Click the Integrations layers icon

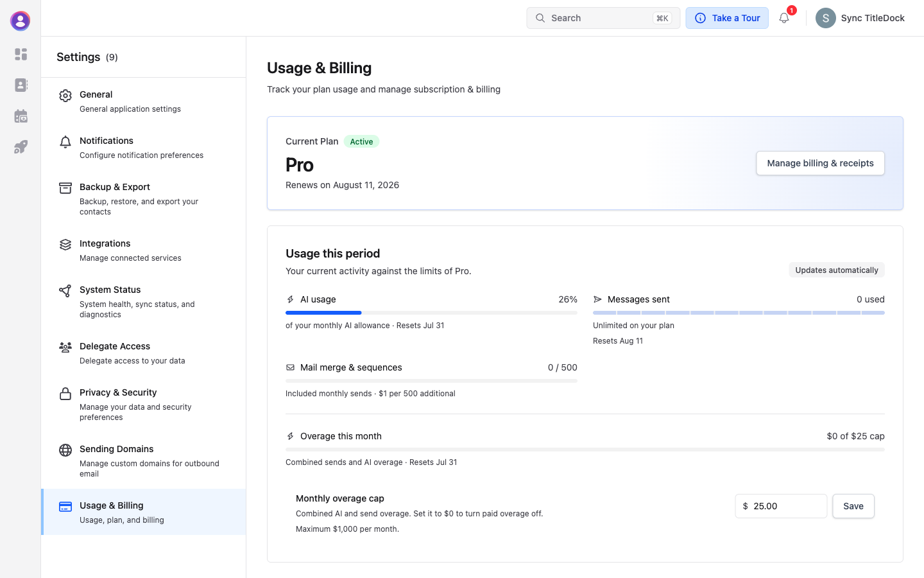click(65, 245)
